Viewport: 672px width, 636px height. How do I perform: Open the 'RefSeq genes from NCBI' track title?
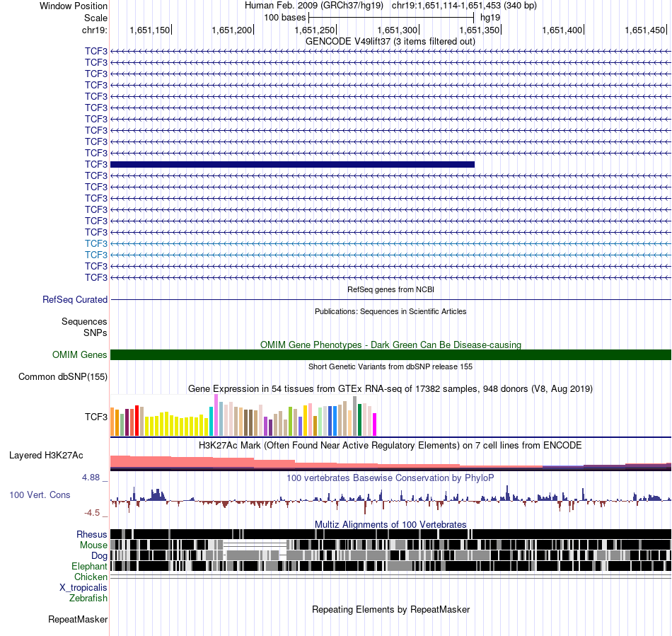click(x=390, y=290)
